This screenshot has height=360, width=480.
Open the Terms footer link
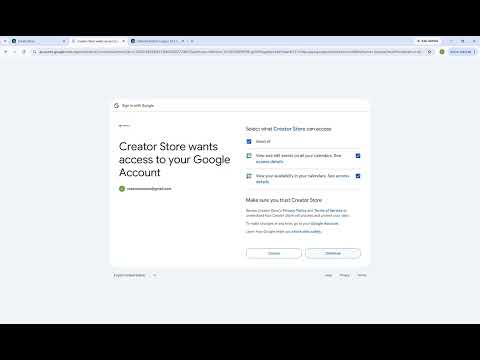coord(362,275)
